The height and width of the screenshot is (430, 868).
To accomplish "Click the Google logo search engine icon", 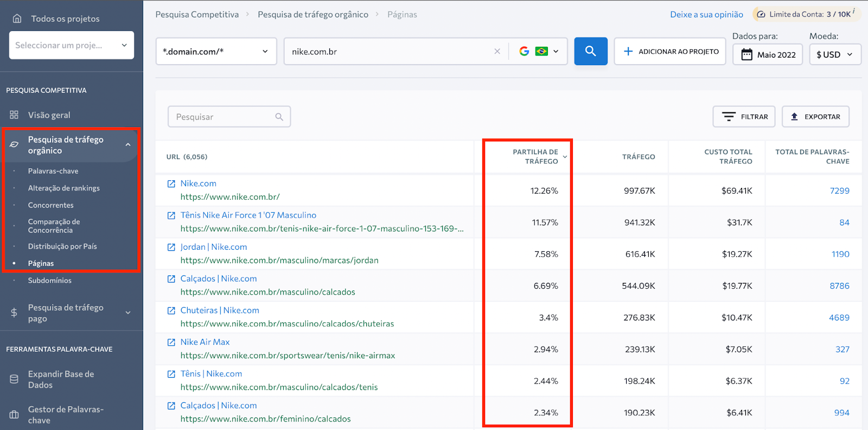I will point(524,51).
